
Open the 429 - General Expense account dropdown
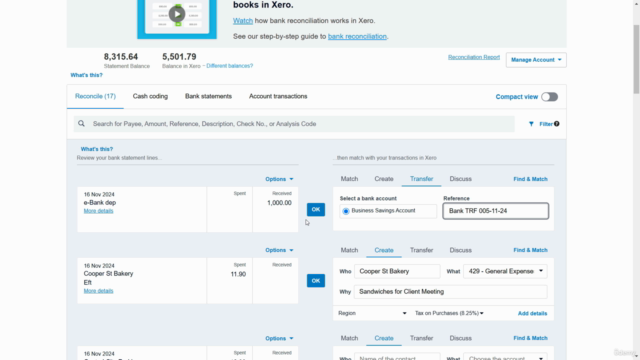click(x=505, y=271)
